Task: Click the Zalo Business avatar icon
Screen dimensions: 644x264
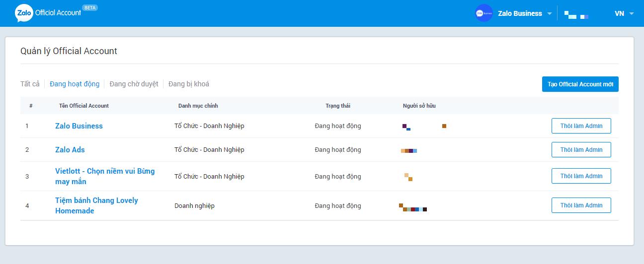Action: (483, 13)
